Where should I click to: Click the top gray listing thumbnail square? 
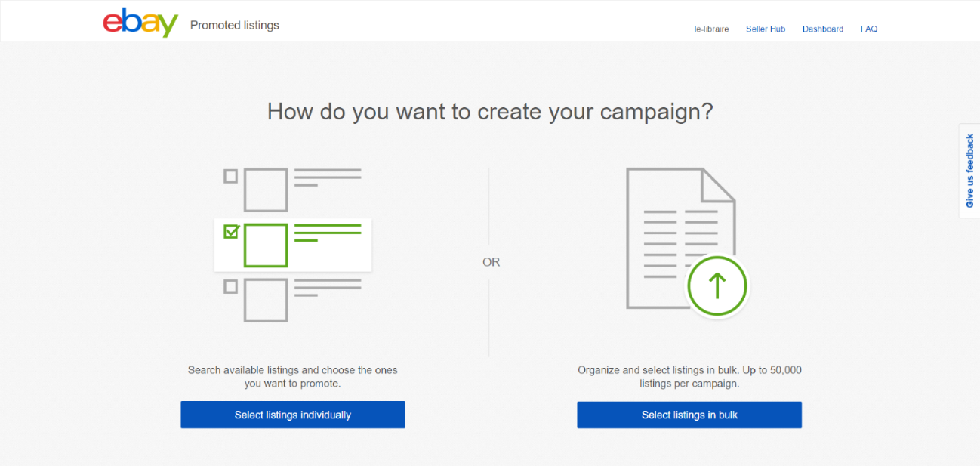[265, 190]
